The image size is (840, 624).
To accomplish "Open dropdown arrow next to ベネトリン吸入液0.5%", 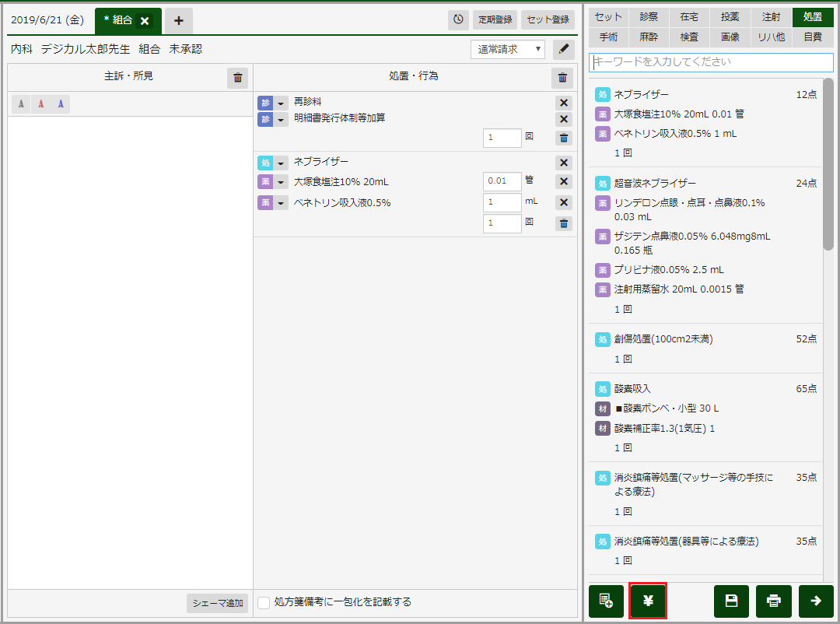I will tap(281, 202).
